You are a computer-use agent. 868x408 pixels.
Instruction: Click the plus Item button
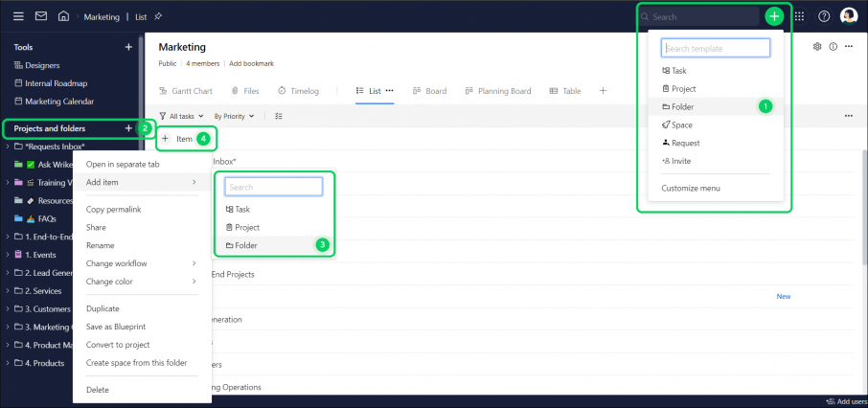point(177,139)
